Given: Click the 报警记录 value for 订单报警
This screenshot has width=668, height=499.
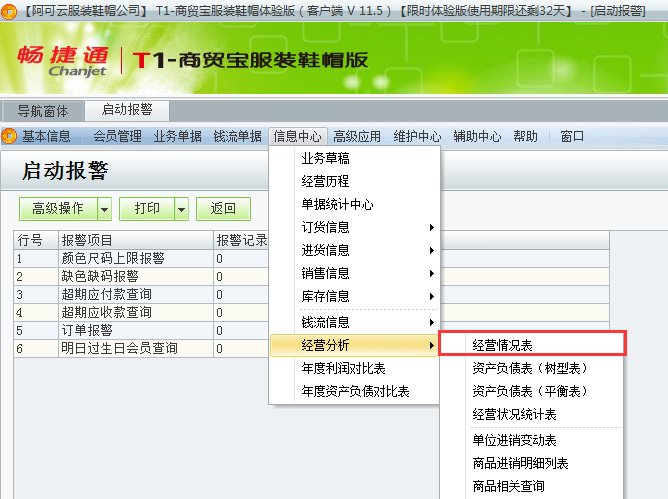Looking at the screenshot, I should pyautogui.click(x=241, y=330).
